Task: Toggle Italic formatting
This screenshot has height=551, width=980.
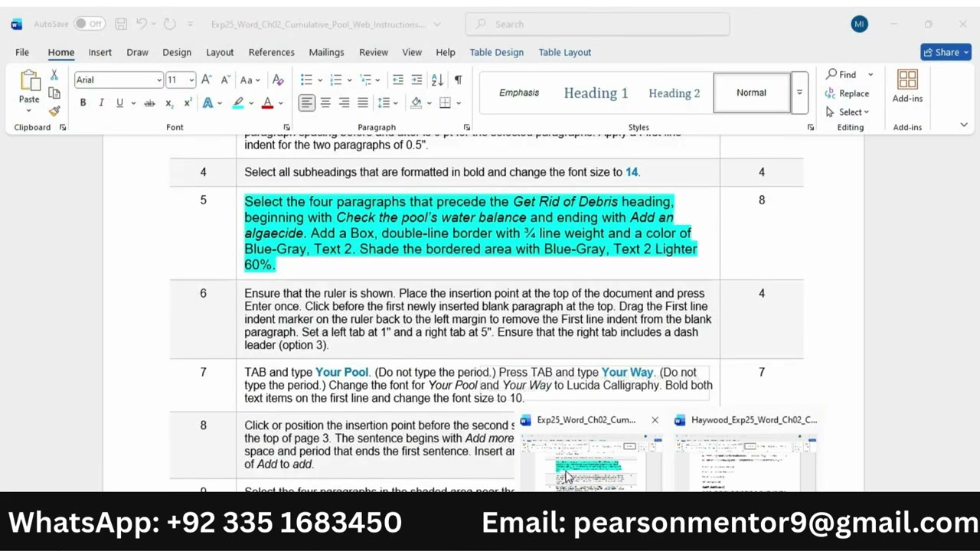Action: [x=101, y=103]
